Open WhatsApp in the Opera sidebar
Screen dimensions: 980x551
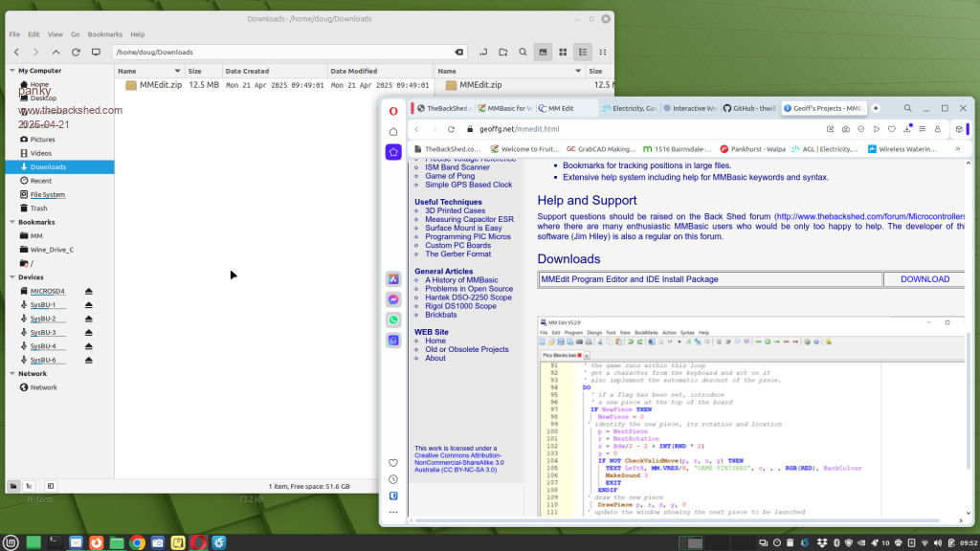click(393, 320)
